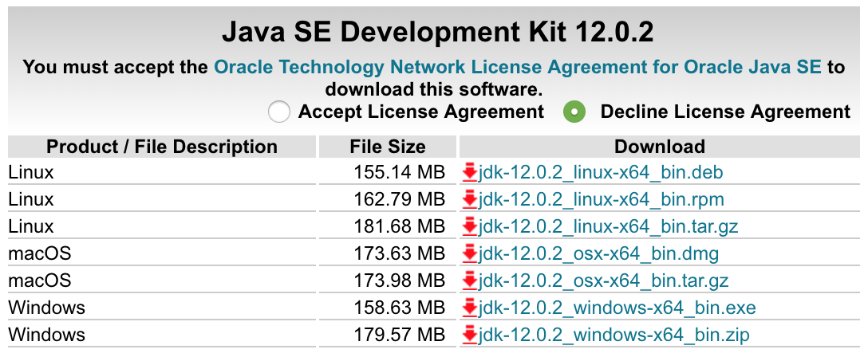This screenshot has height=357, width=868.
Task: Select the Decline License Agreement radio button
Action: (574, 112)
